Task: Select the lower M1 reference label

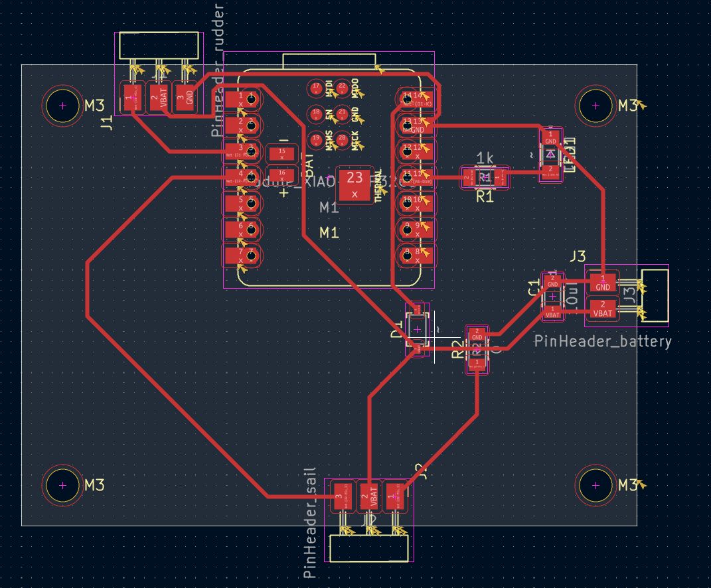Action: 329,233
